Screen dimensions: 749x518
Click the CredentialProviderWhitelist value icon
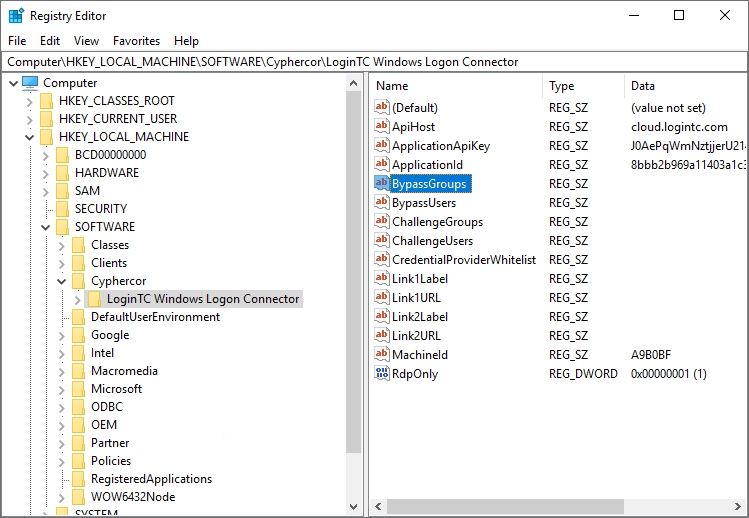click(x=382, y=259)
